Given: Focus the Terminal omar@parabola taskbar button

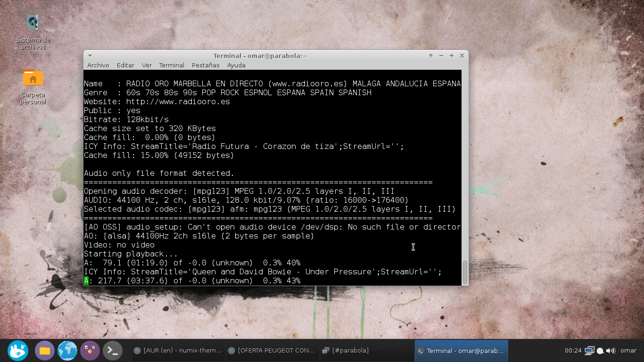Looking at the screenshot, I should [462, 351].
